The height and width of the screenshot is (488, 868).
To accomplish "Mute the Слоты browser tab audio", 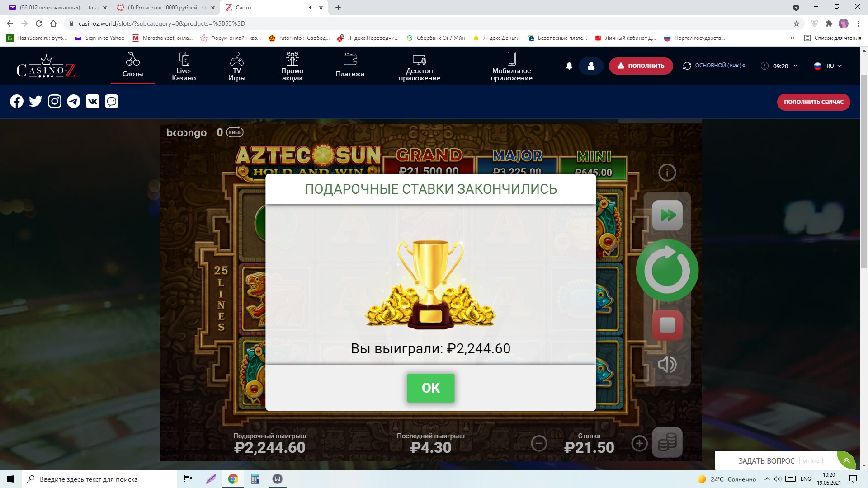I will pyautogui.click(x=311, y=8).
